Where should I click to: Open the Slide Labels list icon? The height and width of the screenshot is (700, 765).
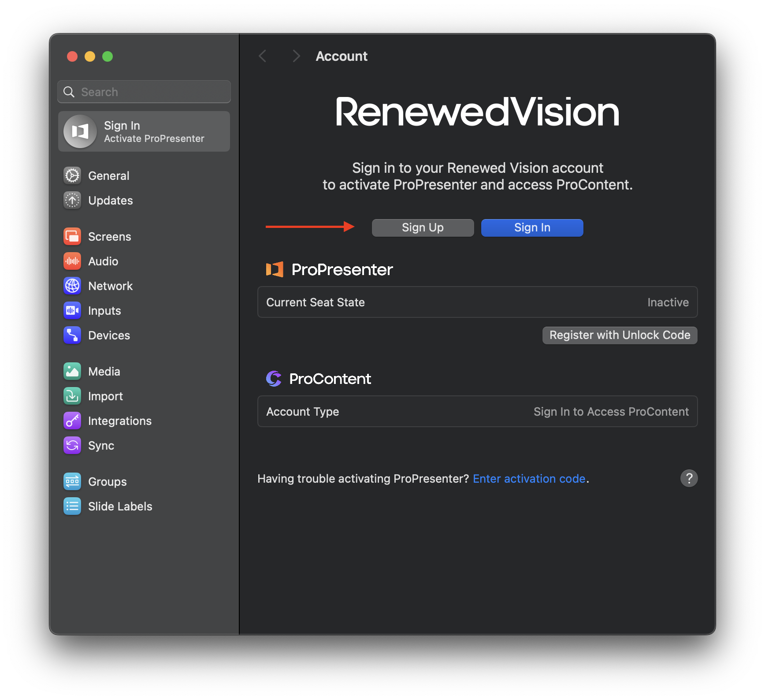[x=72, y=506]
